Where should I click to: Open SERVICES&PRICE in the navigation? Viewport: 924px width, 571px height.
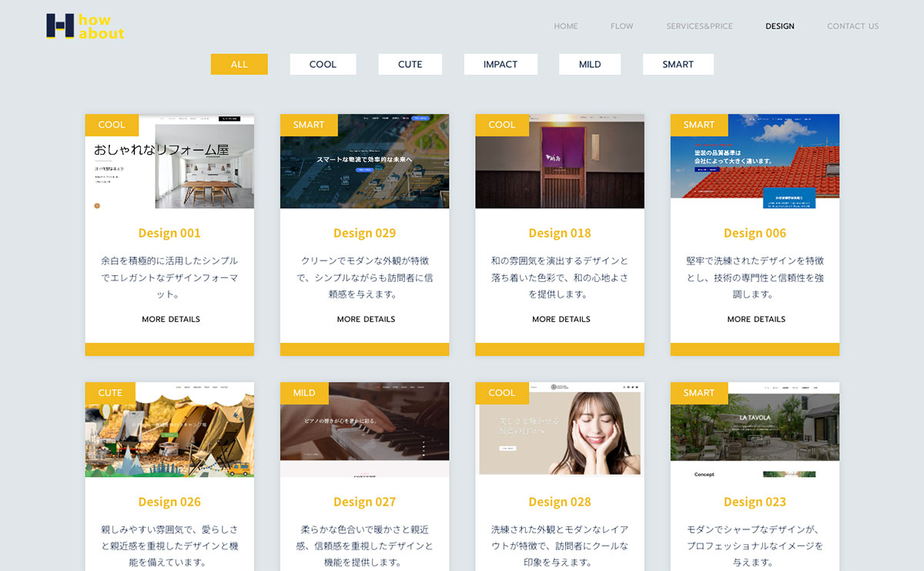[699, 26]
